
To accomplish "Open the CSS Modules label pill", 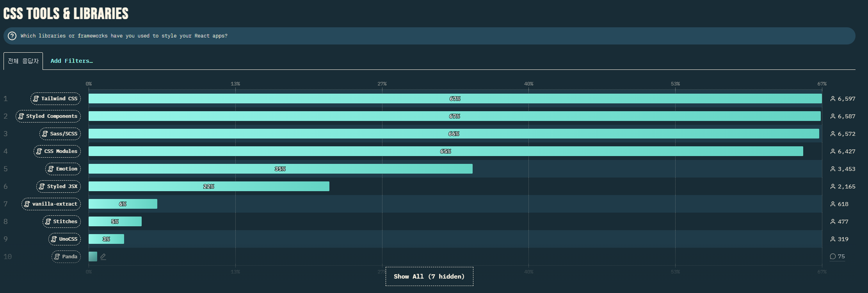I will click(57, 151).
